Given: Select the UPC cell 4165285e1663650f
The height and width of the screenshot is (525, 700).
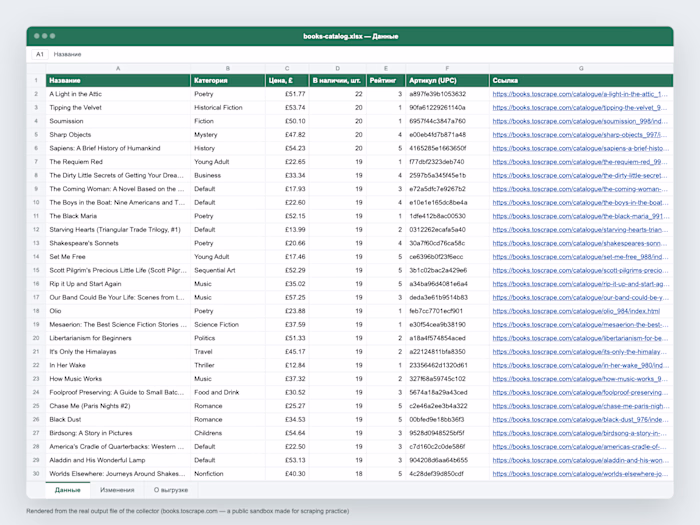Looking at the screenshot, I should pos(447,148).
